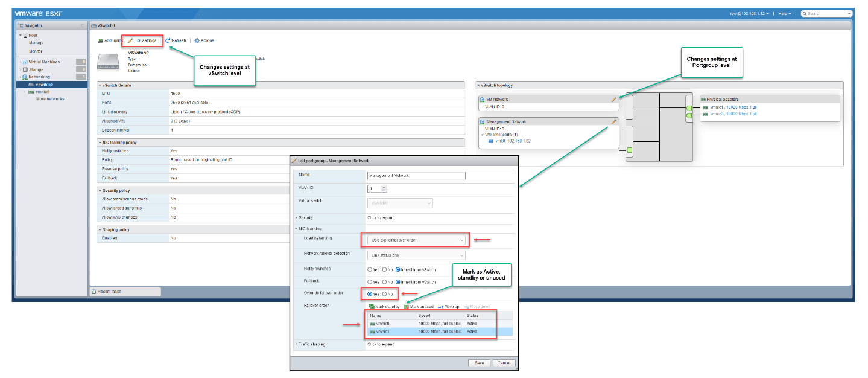This screenshot has width=868, height=378.
Task: Click the search magnifier icon
Action: click(x=804, y=13)
